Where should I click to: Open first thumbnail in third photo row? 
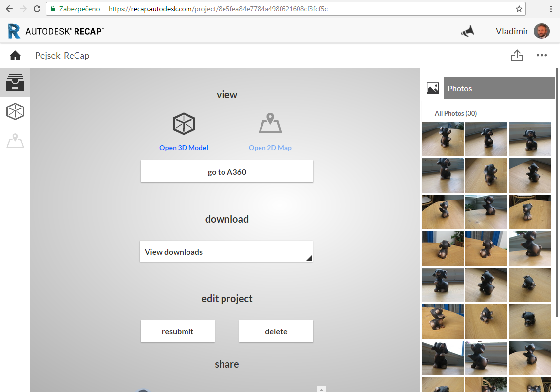[x=443, y=212]
